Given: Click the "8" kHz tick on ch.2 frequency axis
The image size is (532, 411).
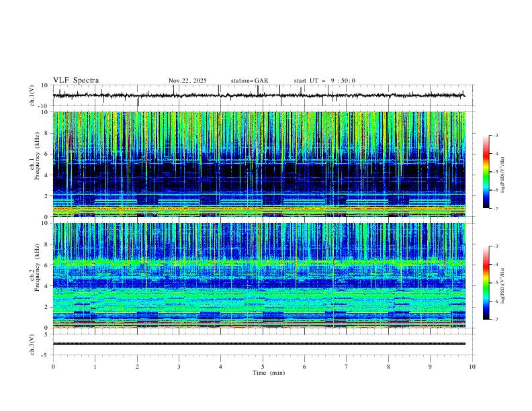Looking at the screenshot, I should tap(47, 244).
